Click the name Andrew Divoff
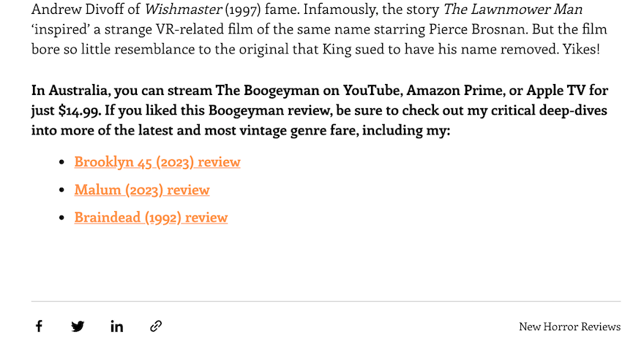This screenshot has width=644, height=342. tap(78, 9)
